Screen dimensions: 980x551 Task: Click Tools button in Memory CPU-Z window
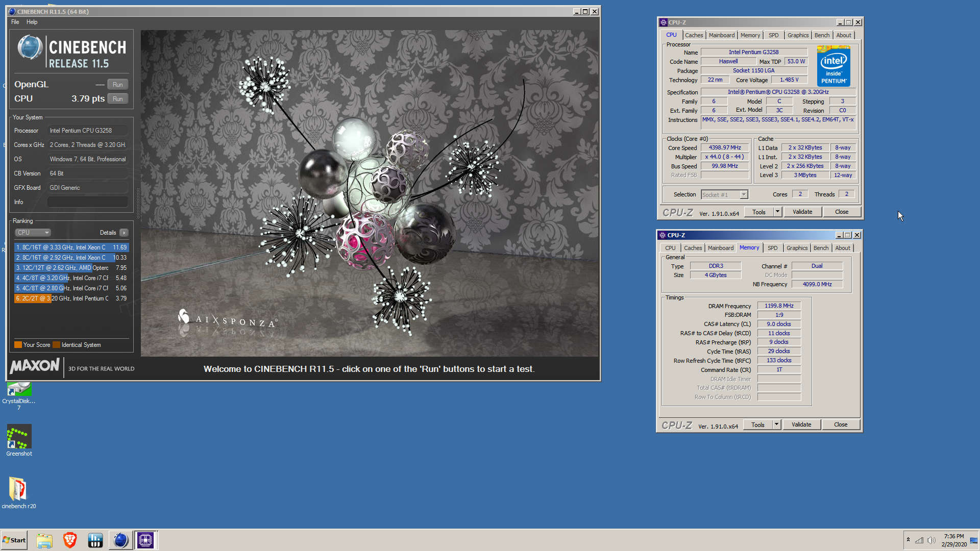click(758, 425)
